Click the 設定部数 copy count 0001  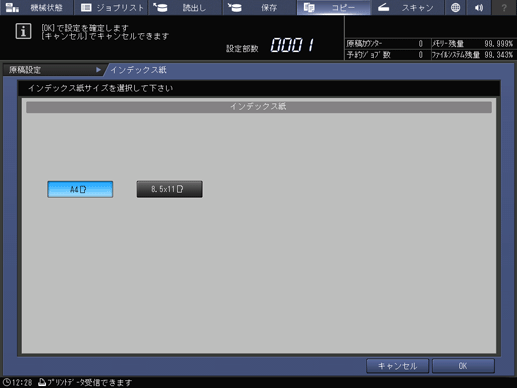(x=292, y=45)
